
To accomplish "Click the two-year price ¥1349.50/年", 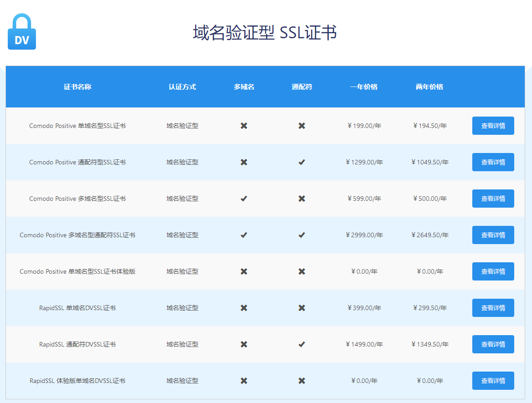I will click(x=430, y=344).
